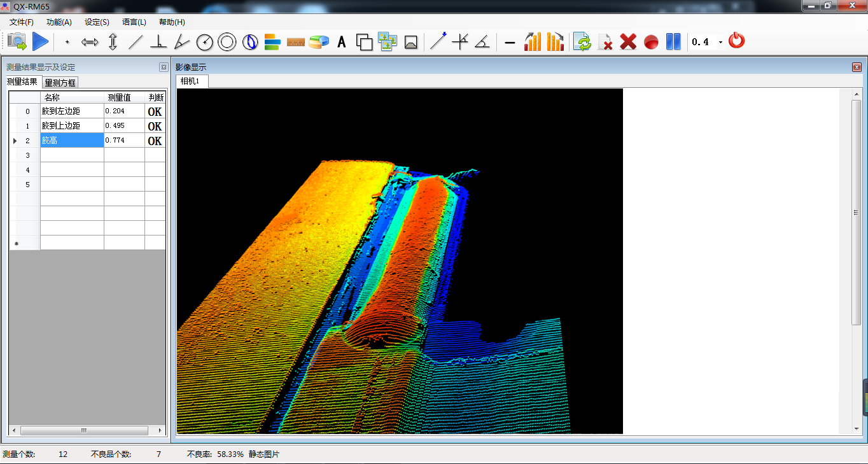Select the vertical distance measurement tool
This screenshot has width=868, height=464.
point(113,43)
